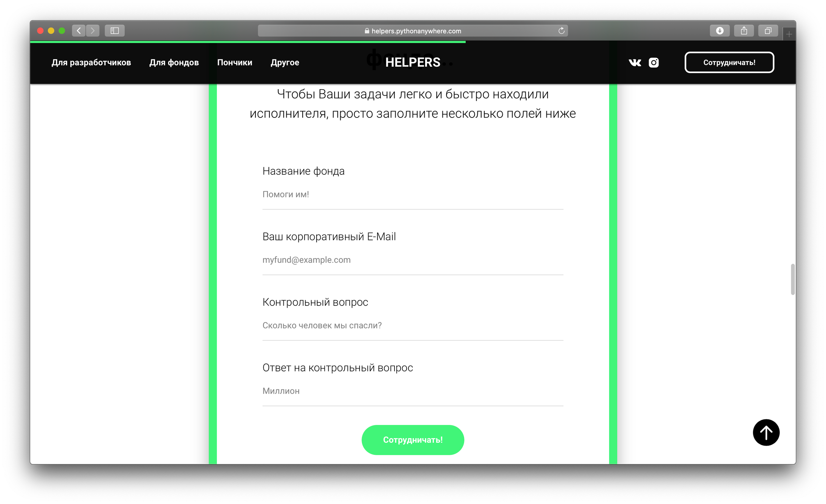Add a new tab with plus button
The image size is (826, 504).
[x=789, y=34]
